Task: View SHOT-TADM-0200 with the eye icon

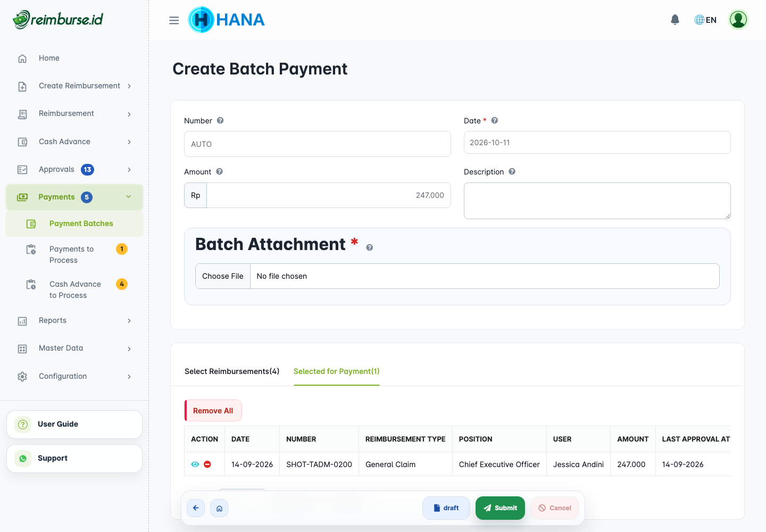Action: (195, 464)
